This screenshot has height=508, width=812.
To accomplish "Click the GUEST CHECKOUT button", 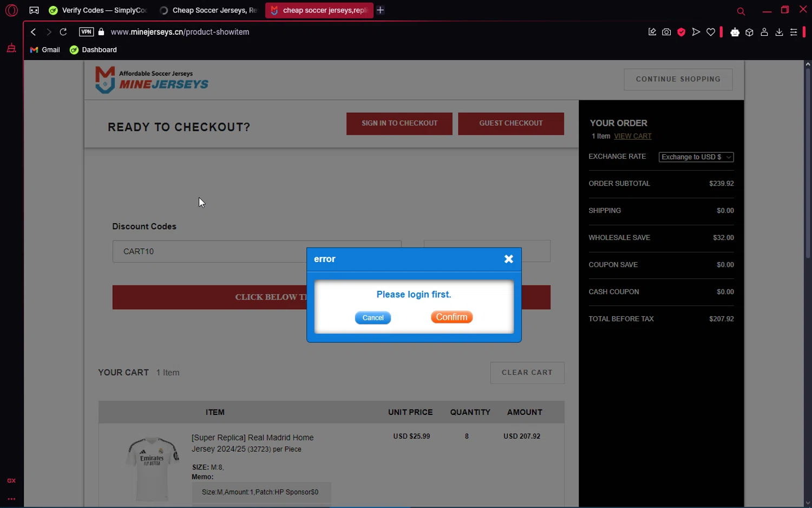I will point(511,123).
